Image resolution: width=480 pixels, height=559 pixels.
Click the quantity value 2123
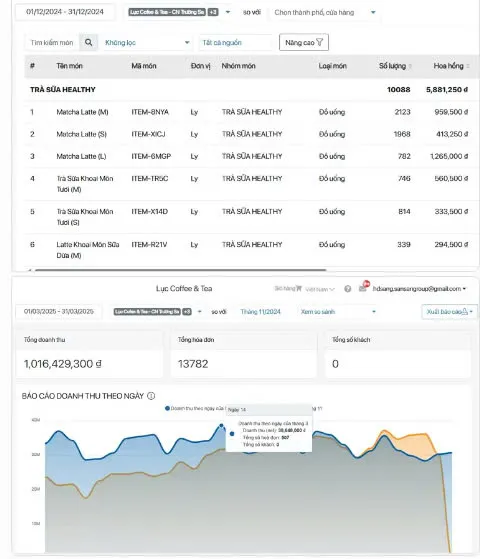[x=403, y=112]
